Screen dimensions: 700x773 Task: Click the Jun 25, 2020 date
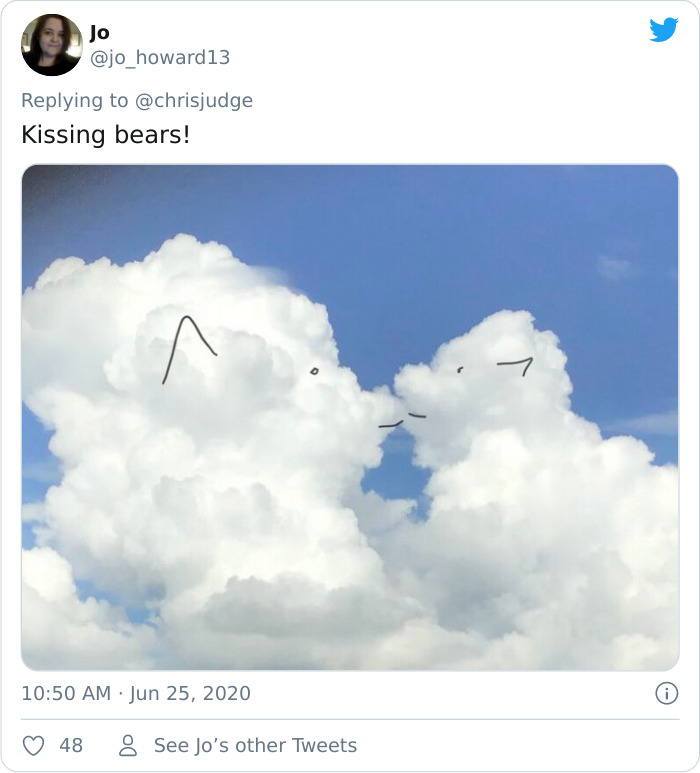click(190, 693)
